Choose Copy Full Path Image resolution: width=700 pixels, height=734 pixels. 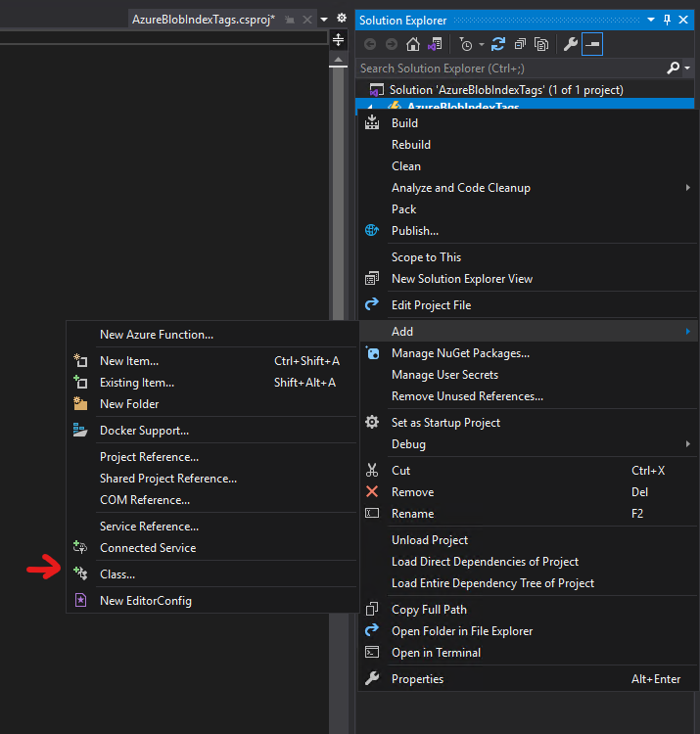(x=528, y=610)
